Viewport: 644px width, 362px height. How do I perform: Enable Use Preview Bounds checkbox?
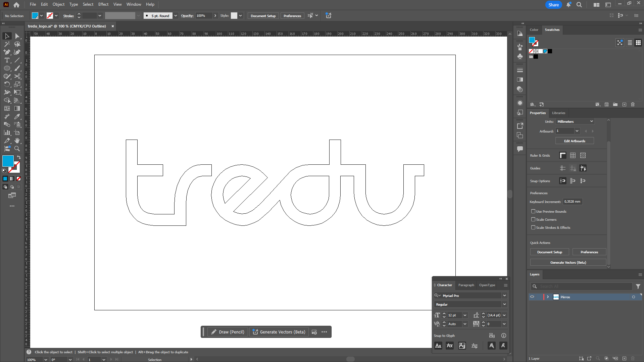click(x=533, y=211)
